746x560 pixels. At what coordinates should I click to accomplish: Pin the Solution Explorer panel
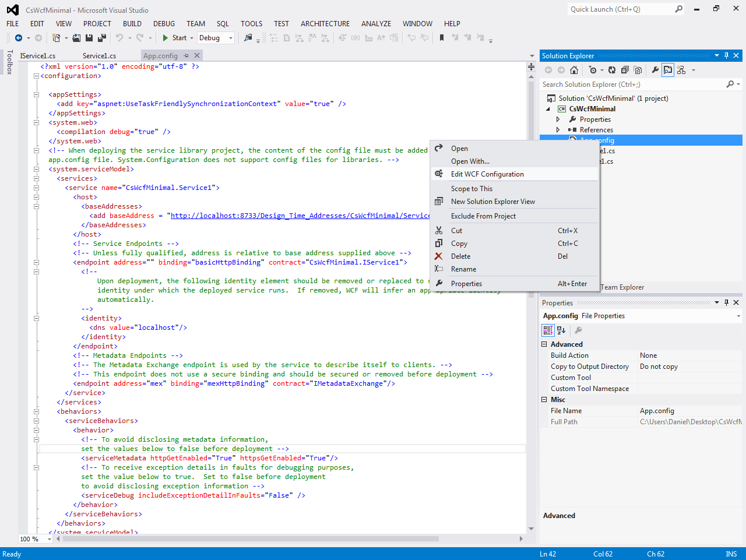(x=726, y=55)
